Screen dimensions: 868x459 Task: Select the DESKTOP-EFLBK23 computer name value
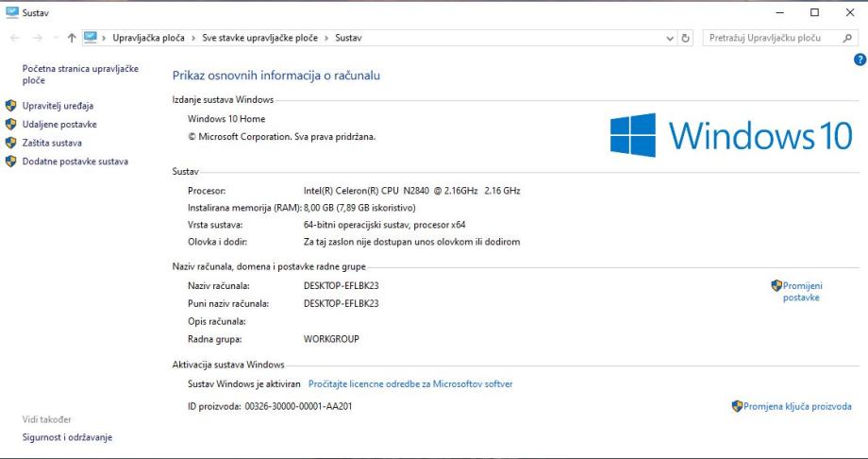pyautogui.click(x=341, y=286)
